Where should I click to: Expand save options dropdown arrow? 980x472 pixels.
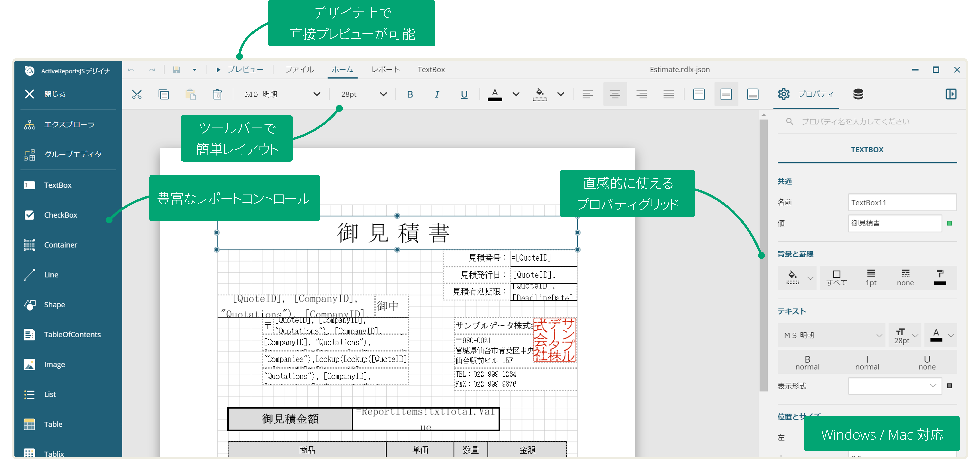[x=194, y=70]
